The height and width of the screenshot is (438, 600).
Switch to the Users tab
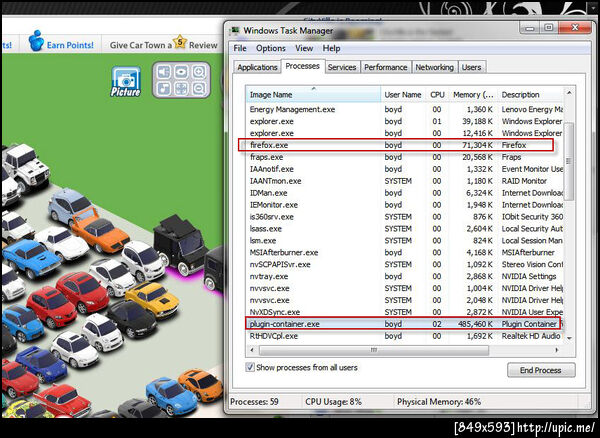(471, 67)
